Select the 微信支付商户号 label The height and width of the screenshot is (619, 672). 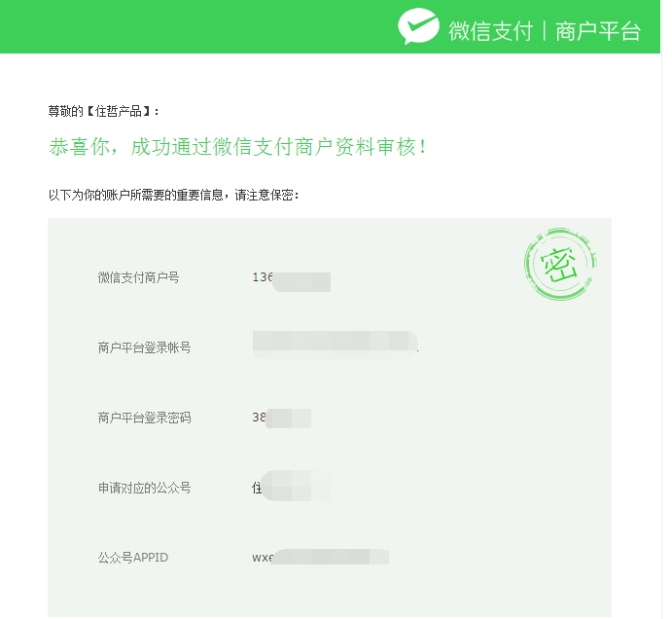pyautogui.click(x=138, y=277)
